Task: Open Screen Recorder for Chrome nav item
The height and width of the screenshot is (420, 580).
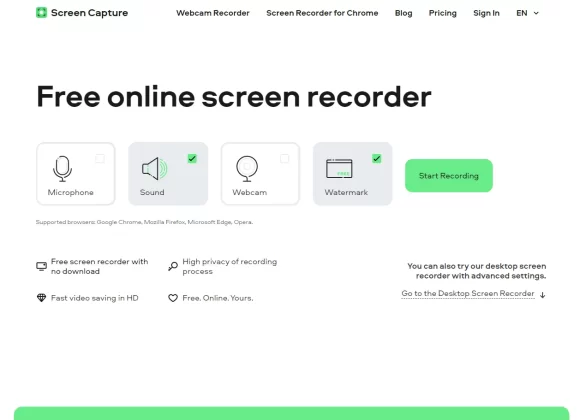Action: [x=322, y=13]
